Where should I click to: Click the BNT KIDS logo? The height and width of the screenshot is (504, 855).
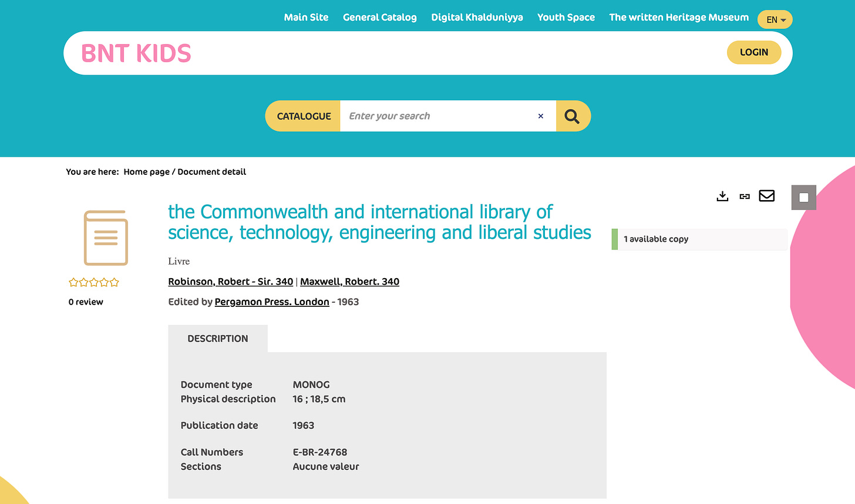point(136,53)
